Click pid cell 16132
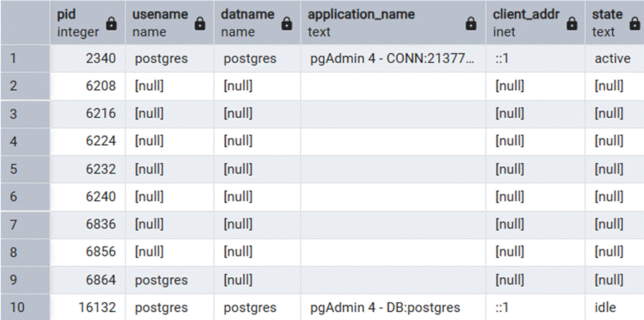 pyautogui.click(x=88, y=307)
